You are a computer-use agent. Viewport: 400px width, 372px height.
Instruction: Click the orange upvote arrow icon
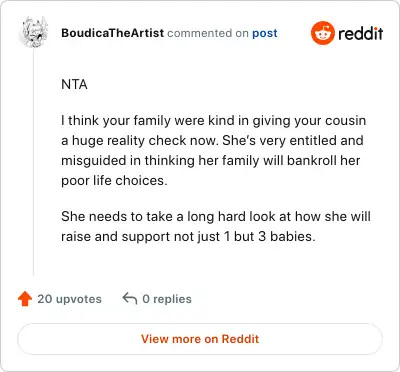pyautogui.click(x=25, y=299)
